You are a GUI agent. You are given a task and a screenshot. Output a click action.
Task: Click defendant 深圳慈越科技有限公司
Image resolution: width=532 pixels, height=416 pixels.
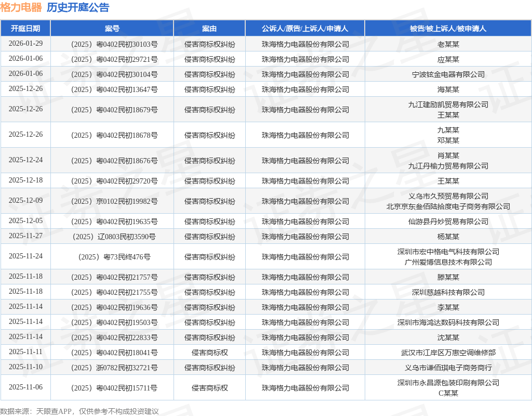[448, 292]
